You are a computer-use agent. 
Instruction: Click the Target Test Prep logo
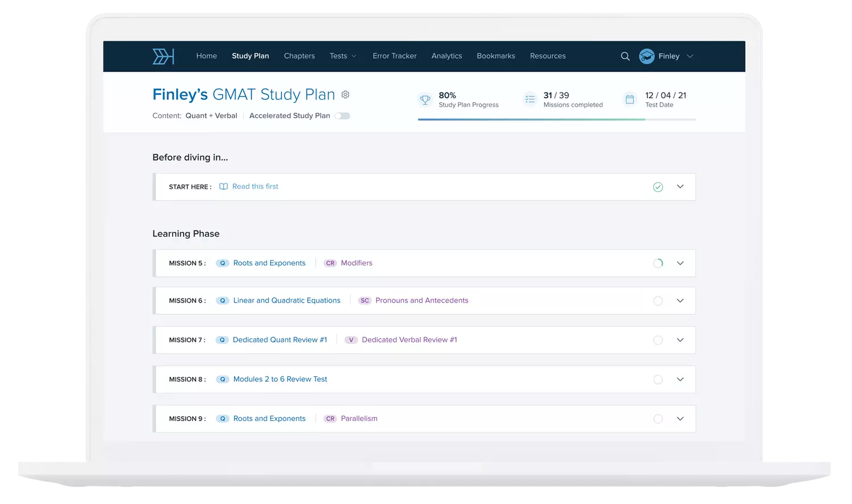163,56
